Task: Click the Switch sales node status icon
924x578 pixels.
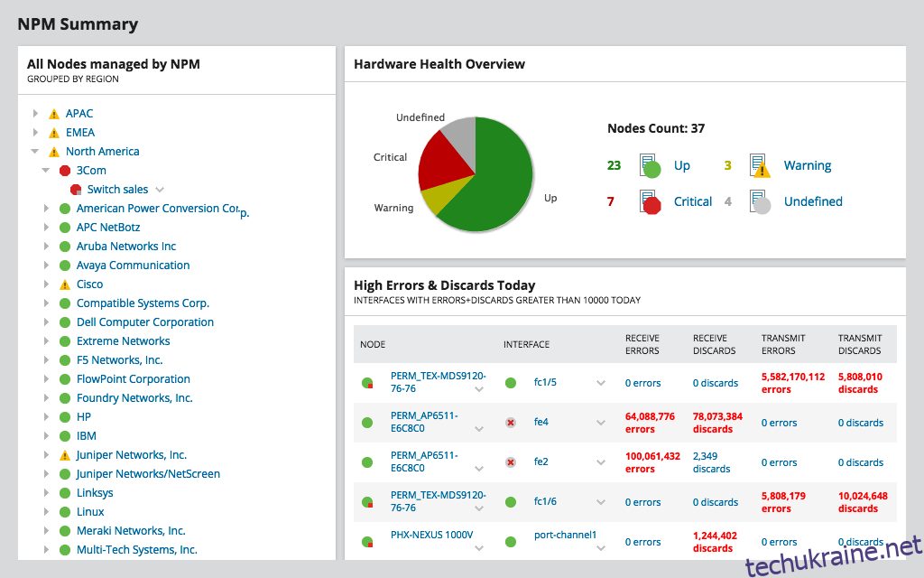Action: tap(76, 190)
